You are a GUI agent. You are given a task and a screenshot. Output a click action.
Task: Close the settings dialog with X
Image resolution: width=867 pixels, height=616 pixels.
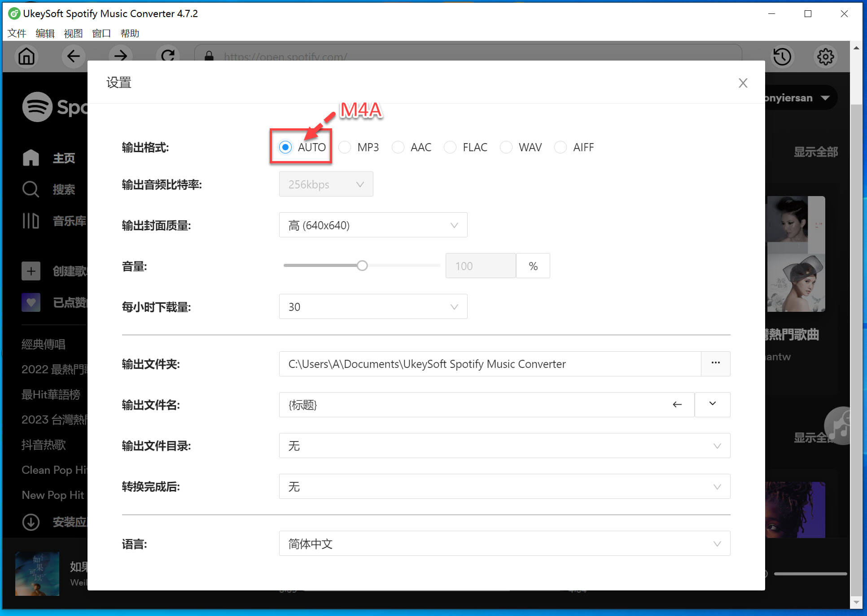(743, 83)
